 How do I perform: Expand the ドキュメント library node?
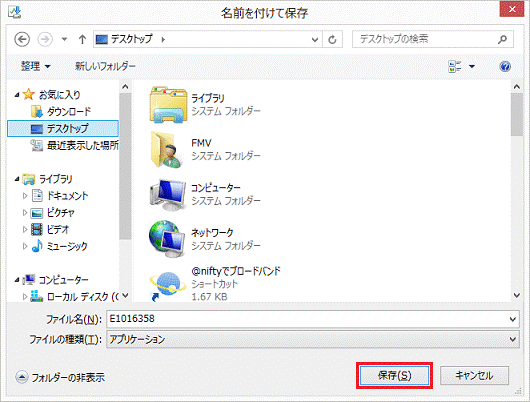25,196
